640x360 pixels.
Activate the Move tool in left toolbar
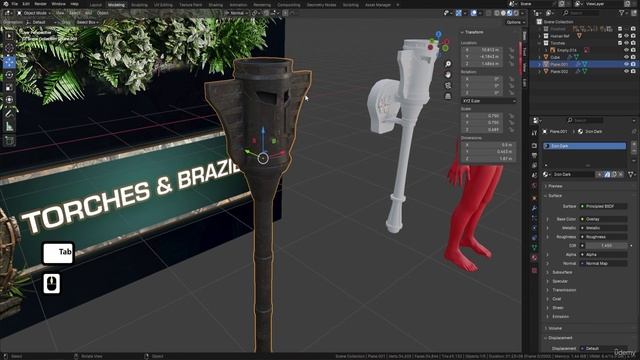pyautogui.click(x=9, y=62)
